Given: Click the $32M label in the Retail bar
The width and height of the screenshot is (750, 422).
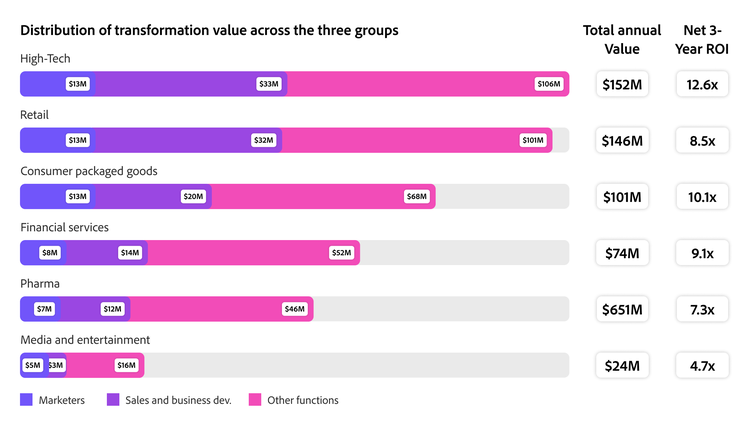Looking at the screenshot, I should pos(264,140).
